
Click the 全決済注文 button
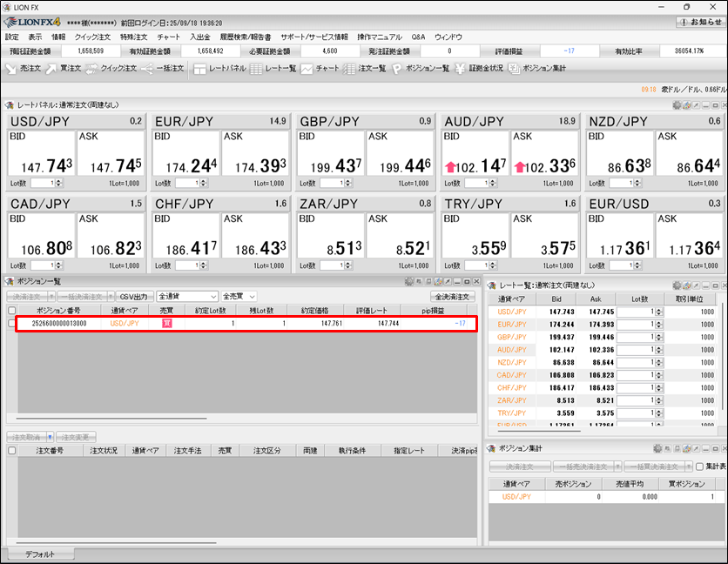point(452,297)
